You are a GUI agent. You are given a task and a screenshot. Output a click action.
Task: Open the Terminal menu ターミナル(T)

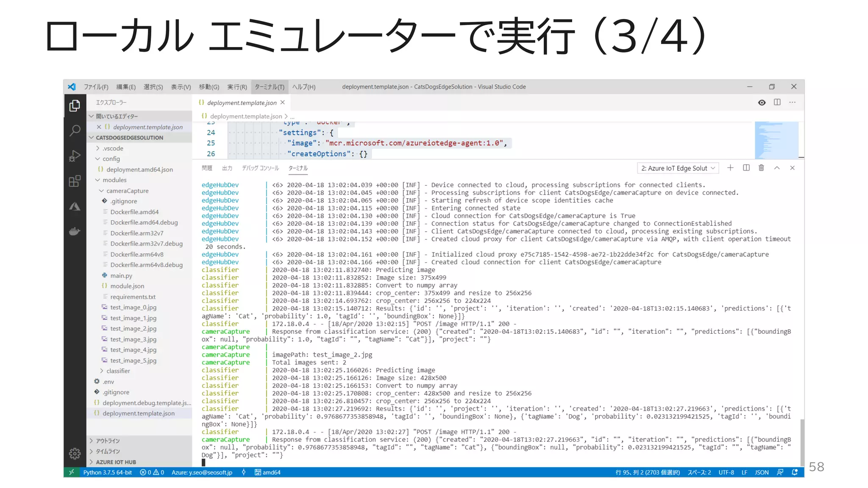[x=270, y=86]
